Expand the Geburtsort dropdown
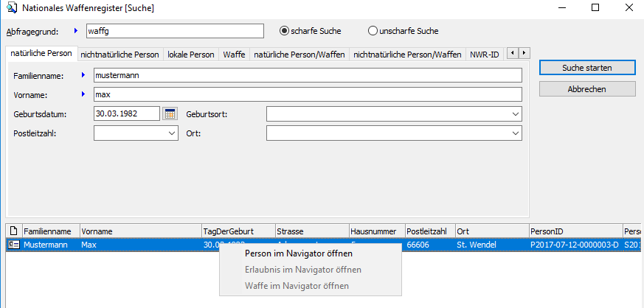644x308 pixels. click(x=514, y=114)
